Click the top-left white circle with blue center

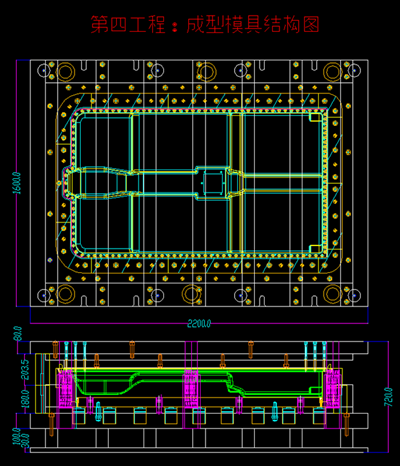click(44, 70)
